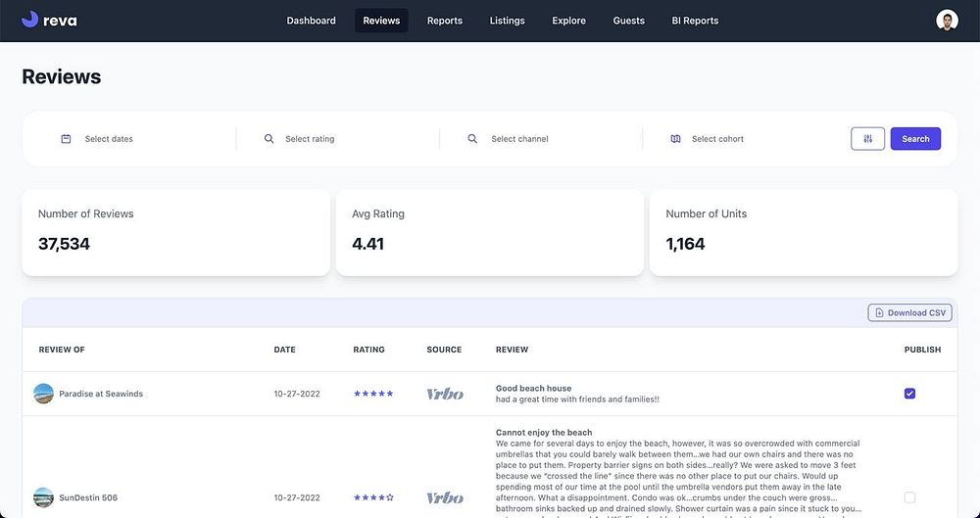Click the Search button
The image size is (980, 518).
point(915,139)
